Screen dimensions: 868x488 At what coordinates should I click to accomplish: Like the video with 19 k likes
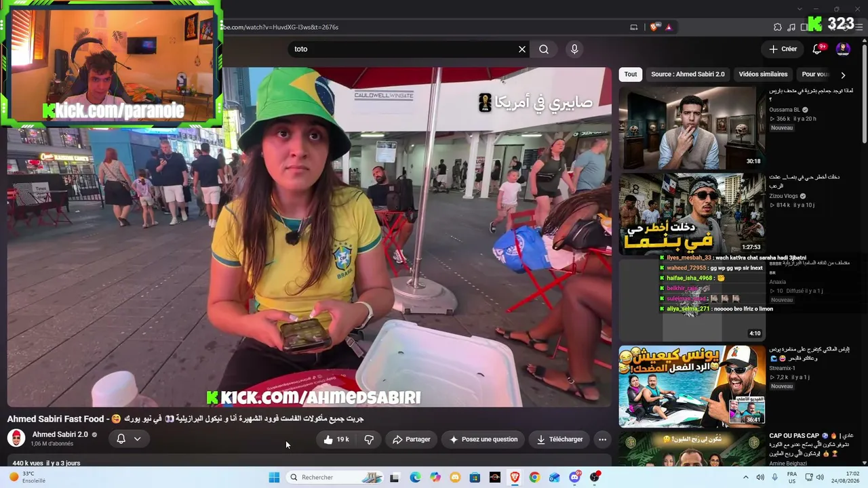[x=336, y=439]
